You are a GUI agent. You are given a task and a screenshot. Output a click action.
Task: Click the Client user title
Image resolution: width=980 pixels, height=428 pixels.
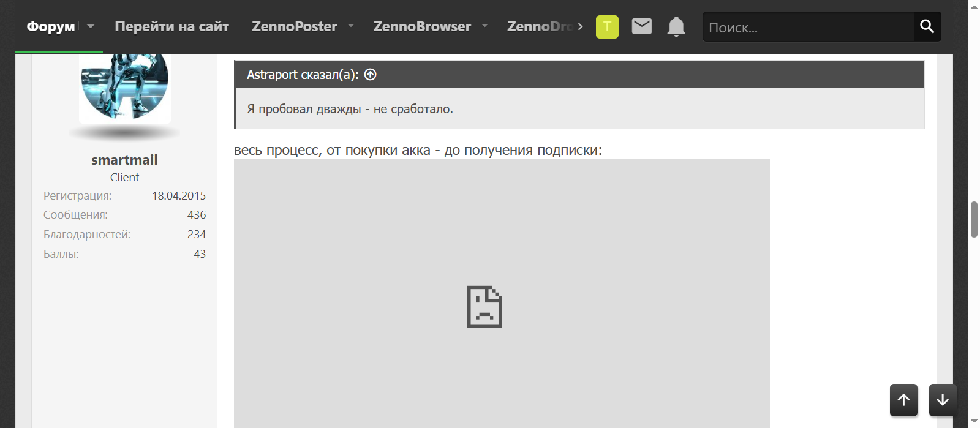124,177
